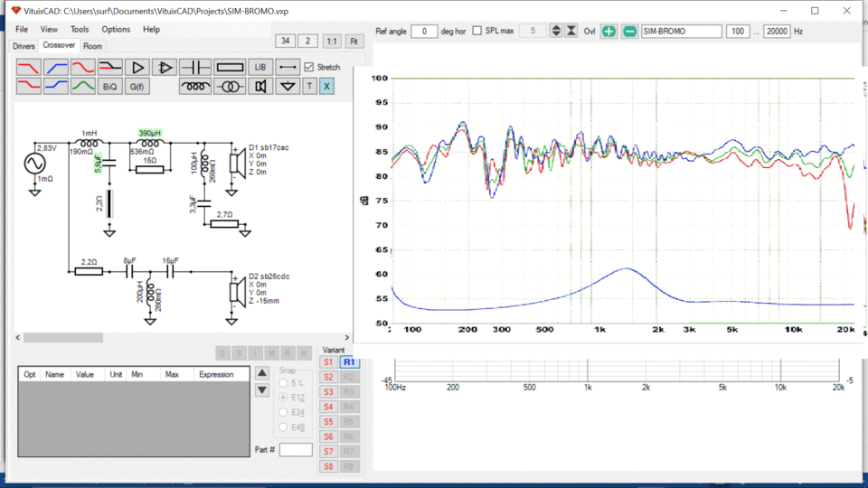The image size is (868, 488).
Task: Open the Help menu
Action: 151,29
